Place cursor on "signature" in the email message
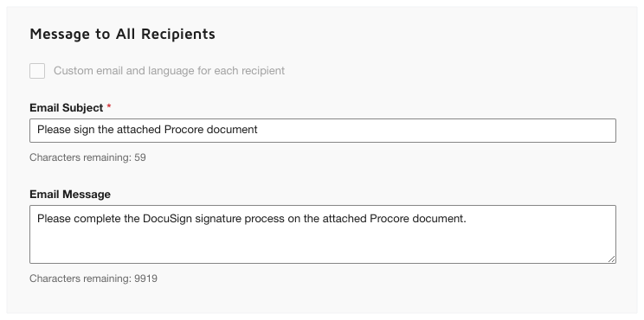The height and width of the screenshot is (320, 644). point(218,219)
